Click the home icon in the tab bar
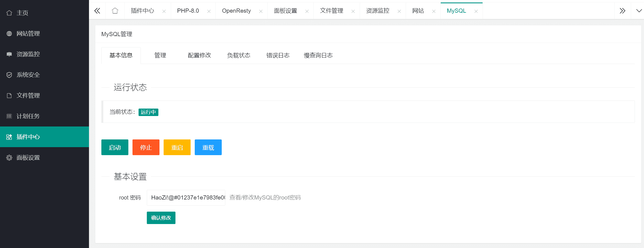 tap(115, 10)
